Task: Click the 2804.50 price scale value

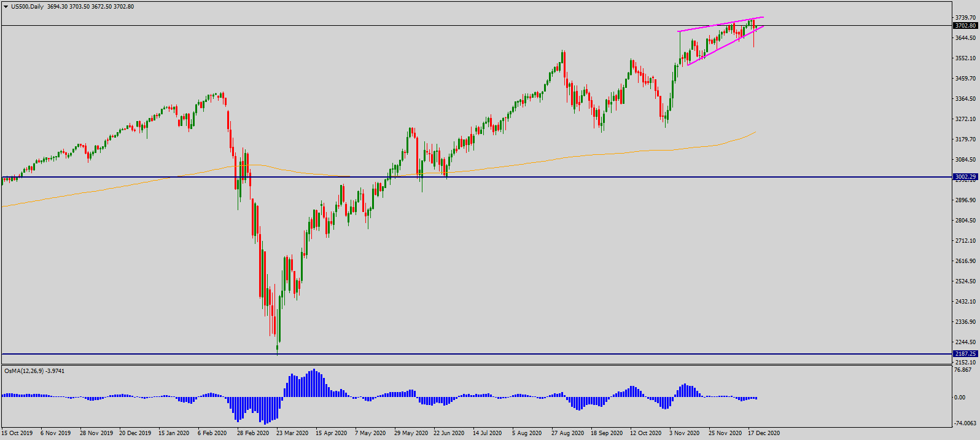Action: [x=965, y=221]
